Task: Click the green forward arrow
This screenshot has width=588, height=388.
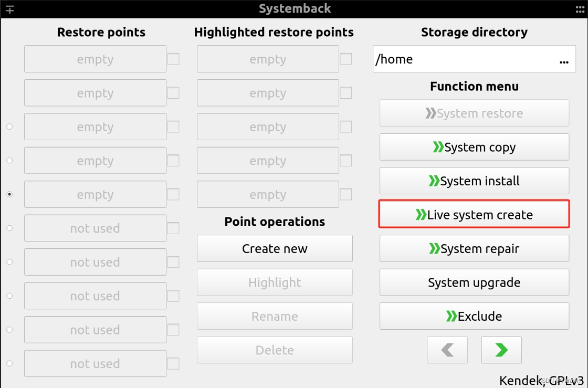Action: pos(501,350)
